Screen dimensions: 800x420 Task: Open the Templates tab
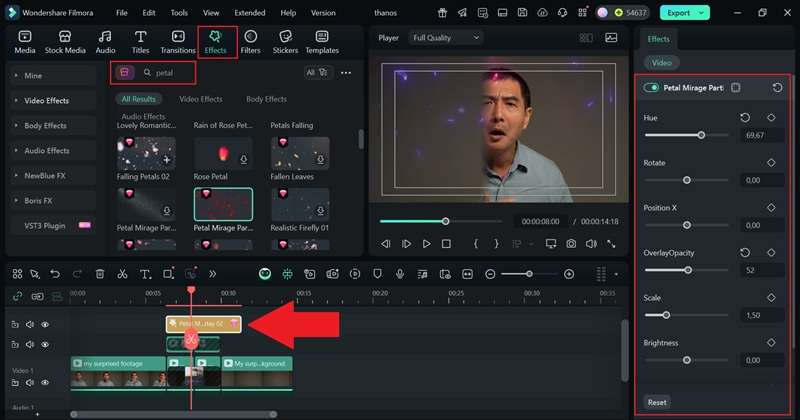click(322, 42)
